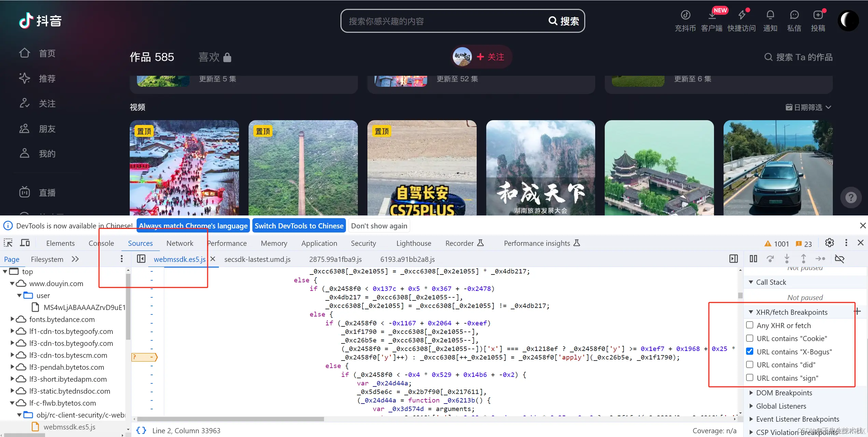Click the pause script execution button
The image size is (868, 437).
tap(753, 259)
